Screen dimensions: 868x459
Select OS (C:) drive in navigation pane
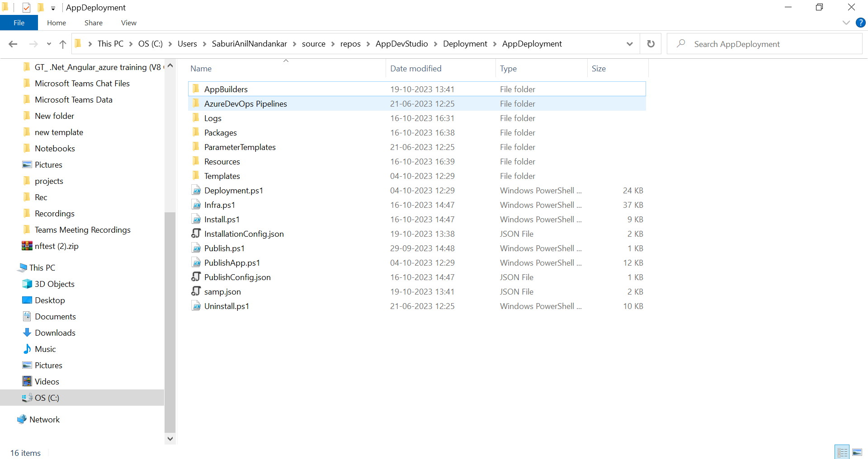tap(82, 398)
